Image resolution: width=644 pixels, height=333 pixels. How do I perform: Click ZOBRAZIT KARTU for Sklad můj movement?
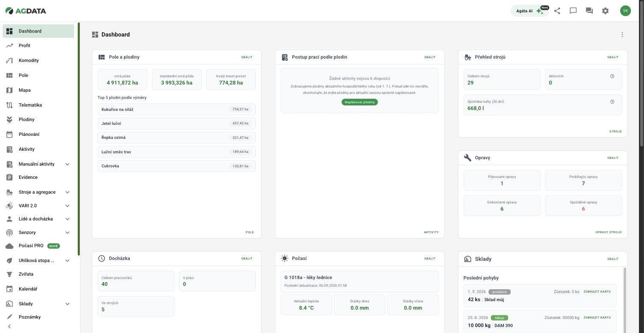tap(597, 292)
